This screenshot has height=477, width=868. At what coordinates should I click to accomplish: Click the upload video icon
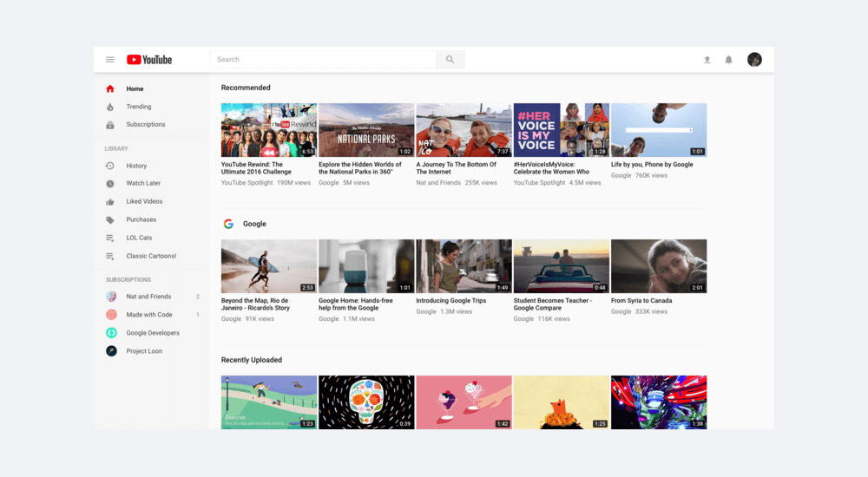pyautogui.click(x=707, y=60)
